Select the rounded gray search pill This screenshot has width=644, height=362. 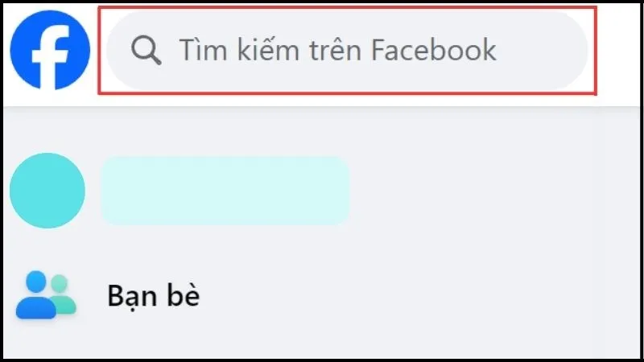click(x=347, y=51)
